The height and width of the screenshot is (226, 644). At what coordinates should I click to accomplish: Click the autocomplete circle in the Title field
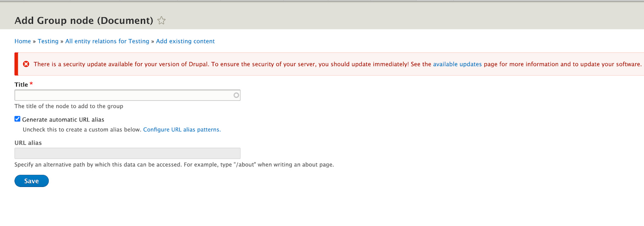[236, 95]
